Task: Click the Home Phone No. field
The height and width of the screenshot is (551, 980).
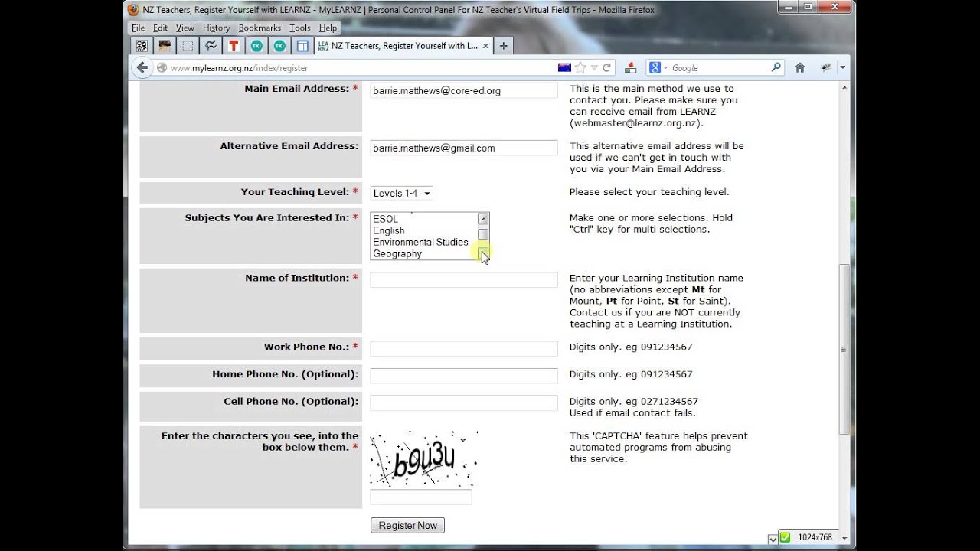Action: [x=464, y=376]
